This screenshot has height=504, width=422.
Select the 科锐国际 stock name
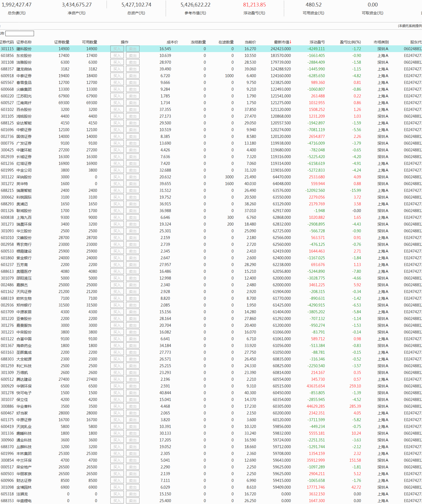(x=24, y=197)
